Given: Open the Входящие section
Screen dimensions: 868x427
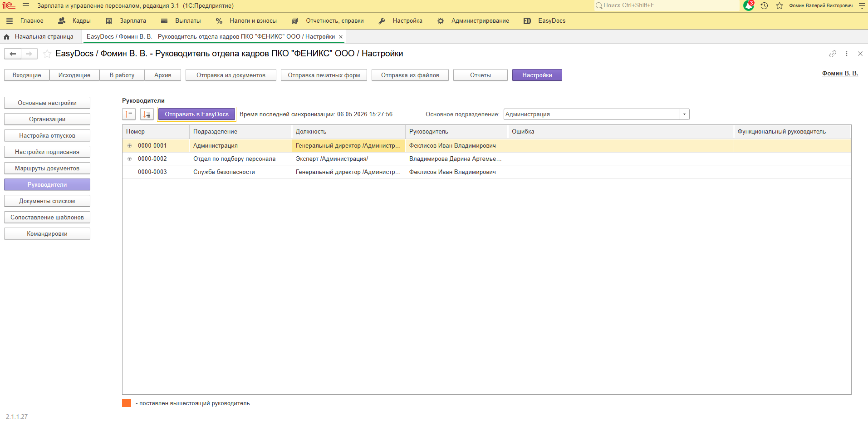Looking at the screenshot, I should (27, 75).
